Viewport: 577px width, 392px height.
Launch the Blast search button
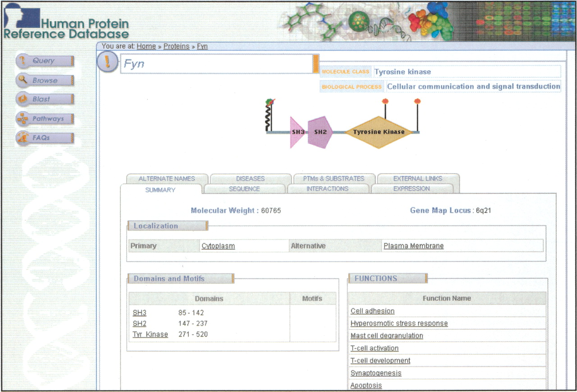45,99
